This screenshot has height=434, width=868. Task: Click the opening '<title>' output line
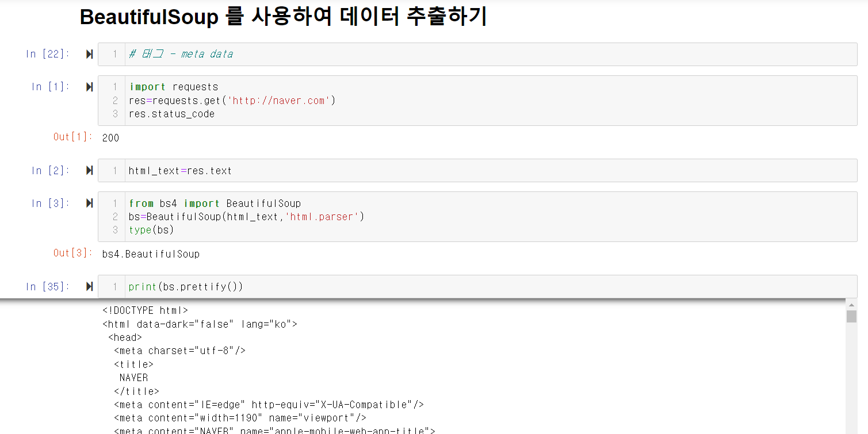click(x=133, y=364)
